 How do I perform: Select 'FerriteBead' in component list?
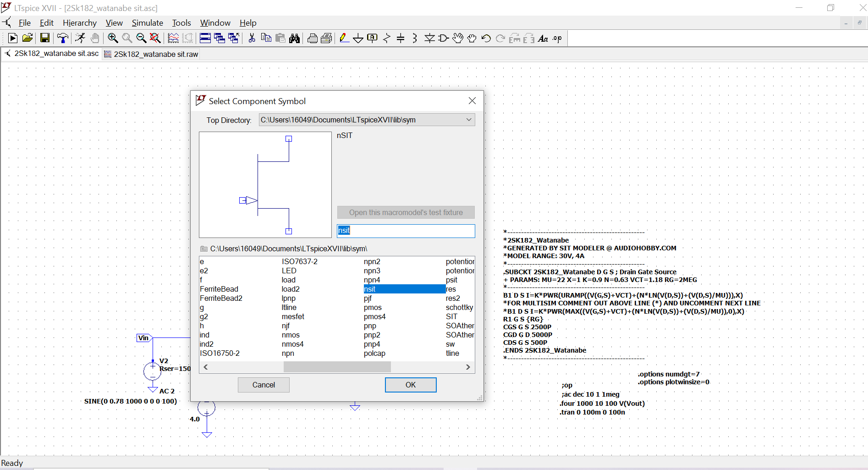(219, 289)
